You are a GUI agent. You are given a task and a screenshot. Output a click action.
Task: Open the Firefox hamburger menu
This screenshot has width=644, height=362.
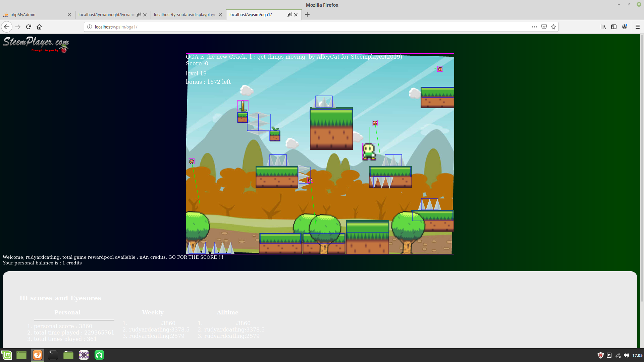[x=638, y=27]
